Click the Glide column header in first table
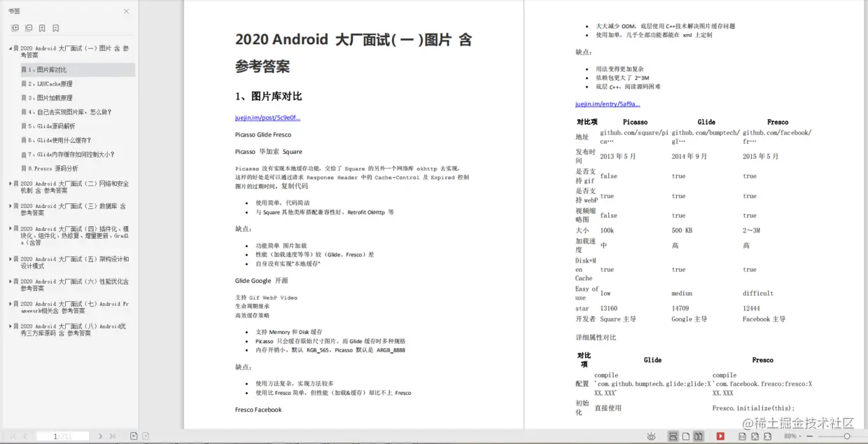This screenshot has width=868, height=444. tap(706, 122)
